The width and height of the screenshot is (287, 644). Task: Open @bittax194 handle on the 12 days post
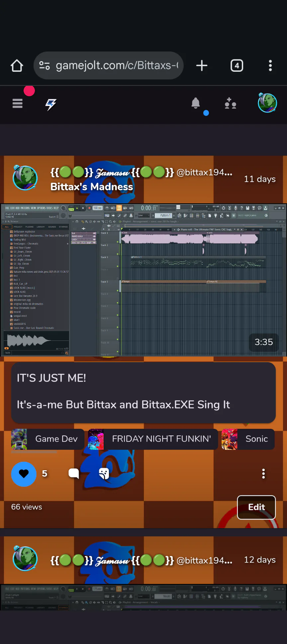point(204,560)
